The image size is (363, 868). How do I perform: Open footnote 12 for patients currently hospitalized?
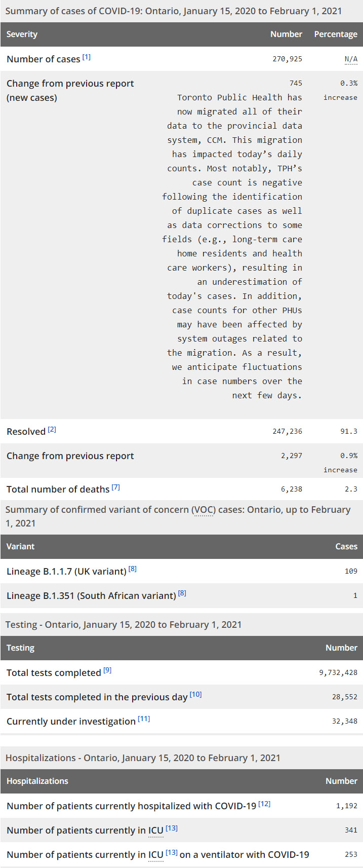pyautogui.click(x=264, y=804)
